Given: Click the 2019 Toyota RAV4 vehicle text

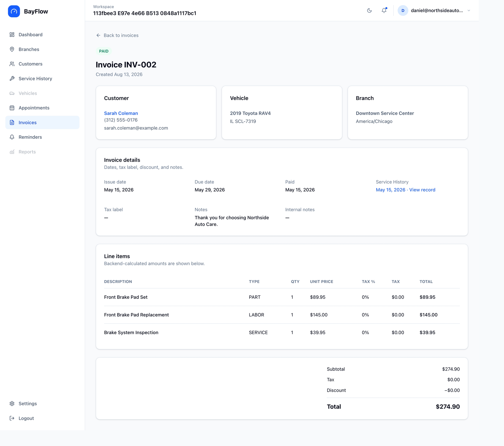Looking at the screenshot, I should pyautogui.click(x=250, y=113).
